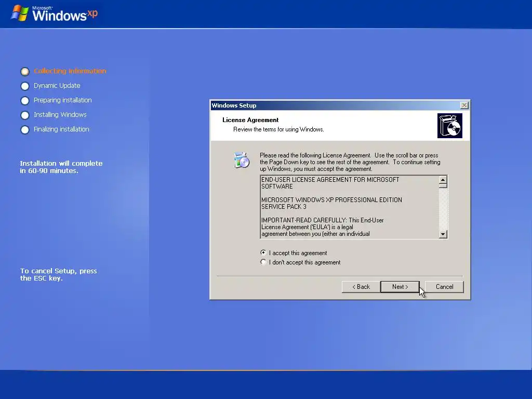Click the 'Installing Windows' step label
532x399 pixels.
pos(60,115)
